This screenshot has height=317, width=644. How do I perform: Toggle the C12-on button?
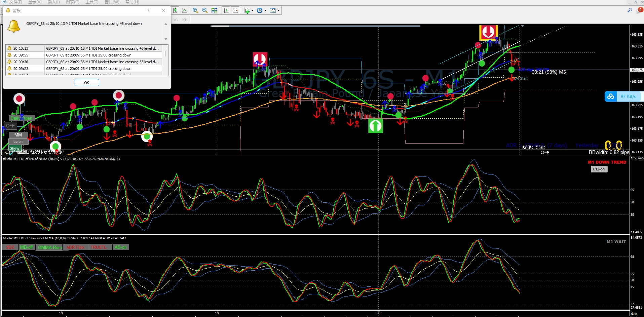[599, 169]
